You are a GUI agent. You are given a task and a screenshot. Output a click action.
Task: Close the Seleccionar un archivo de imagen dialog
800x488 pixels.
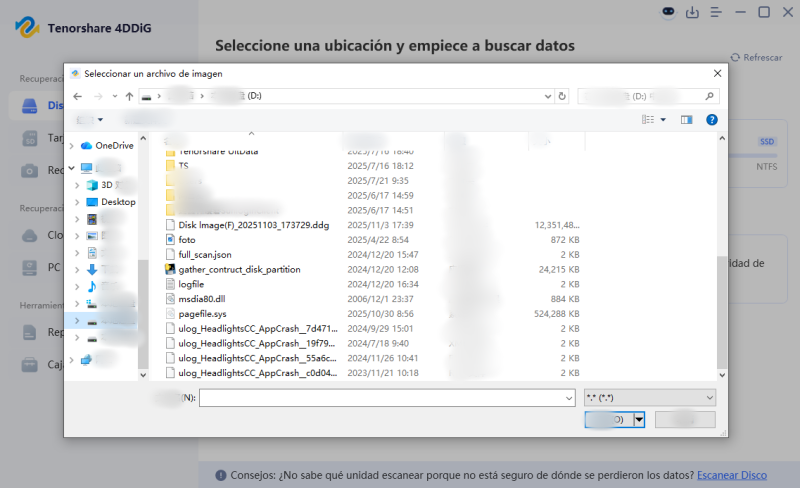coord(717,74)
